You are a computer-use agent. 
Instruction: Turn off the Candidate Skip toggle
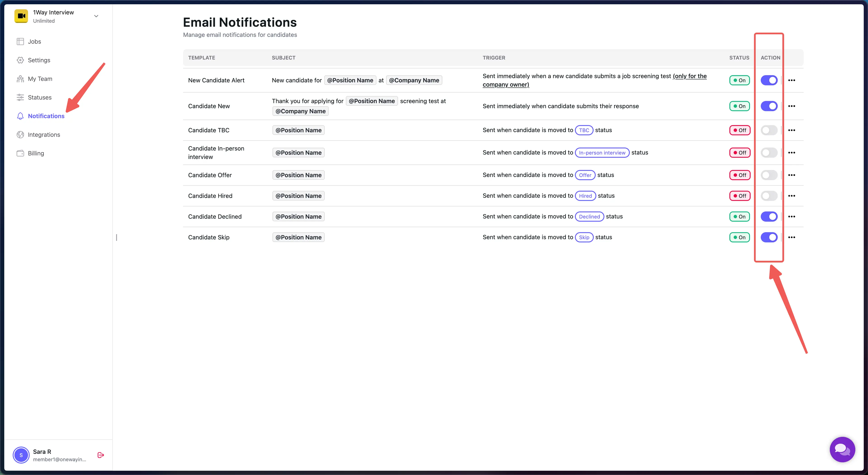click(x=769, y=237)
